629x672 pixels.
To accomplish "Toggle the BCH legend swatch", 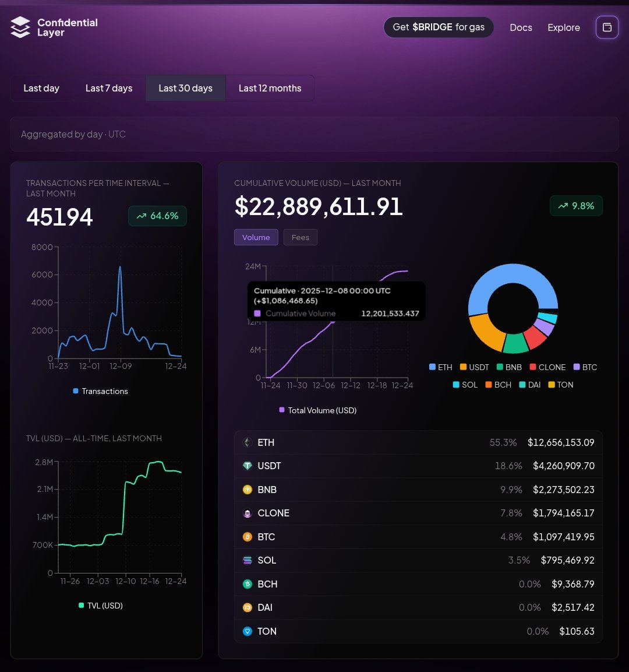I will pos(488,385).
